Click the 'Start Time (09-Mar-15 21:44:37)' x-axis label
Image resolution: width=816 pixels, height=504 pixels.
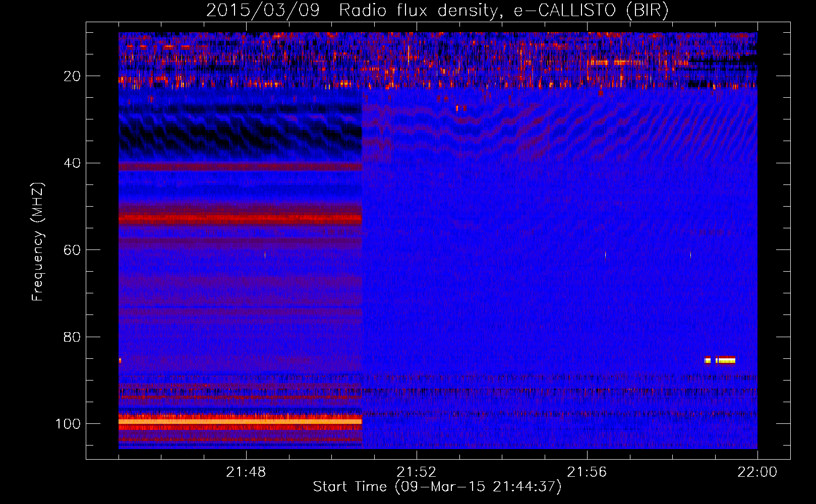click(437, 487)
